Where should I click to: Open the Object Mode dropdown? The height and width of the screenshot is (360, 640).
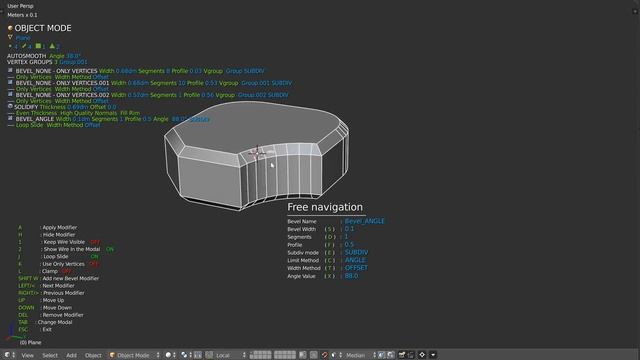click(x=134, y=355)
